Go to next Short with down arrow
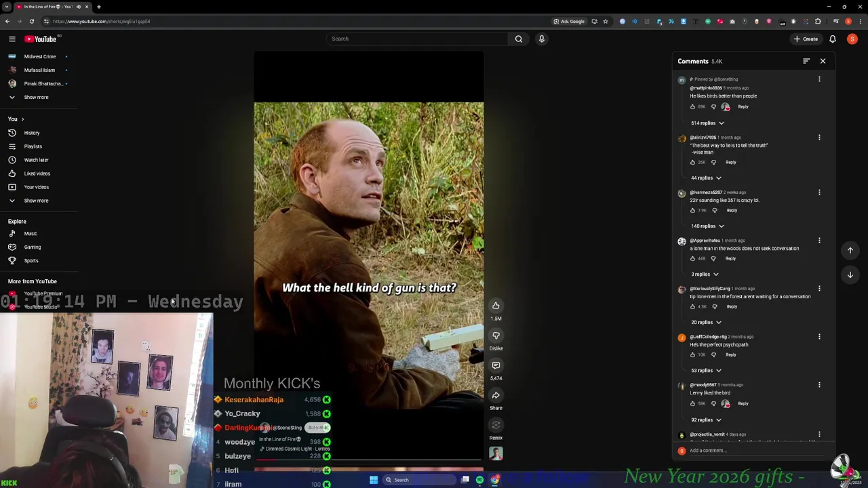Viewport: 868px width, 488px height. pos(850,274)
